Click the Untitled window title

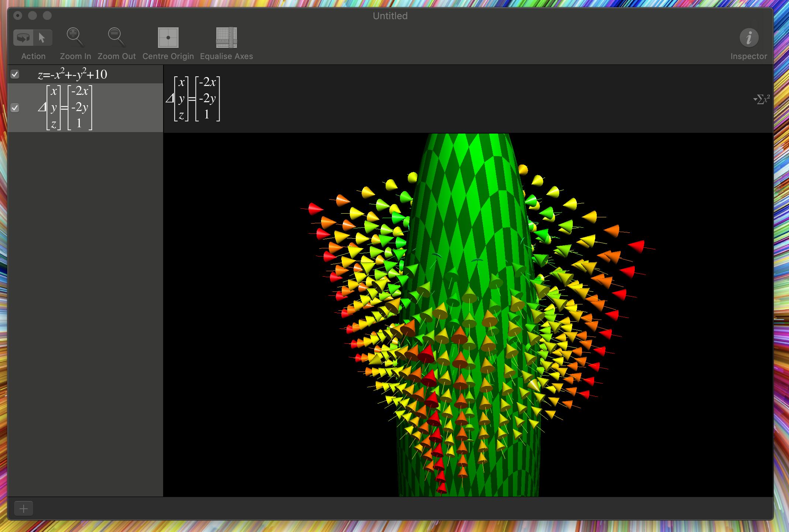(x=390, y=16)
